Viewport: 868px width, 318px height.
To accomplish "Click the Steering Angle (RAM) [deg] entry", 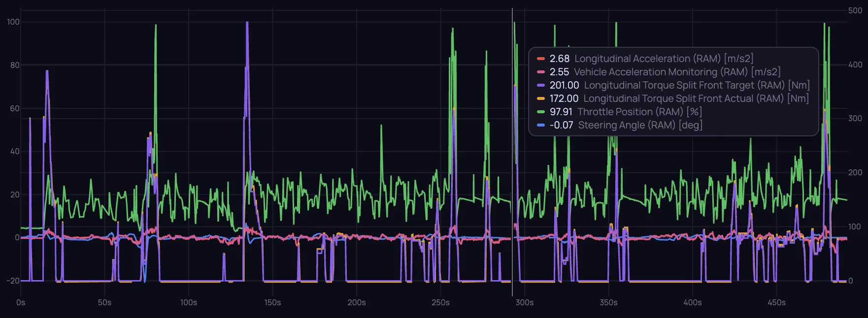I will (620, 125).
